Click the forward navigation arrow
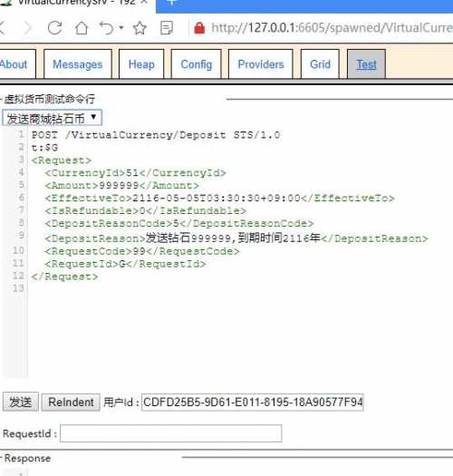 click(28, 28)
